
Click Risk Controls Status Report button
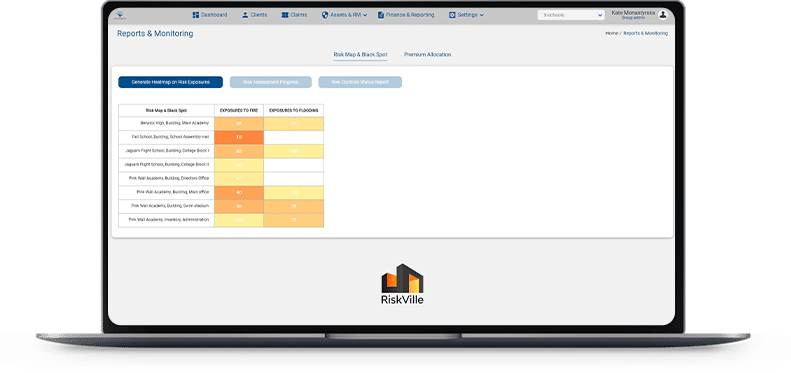coord(360,82)
